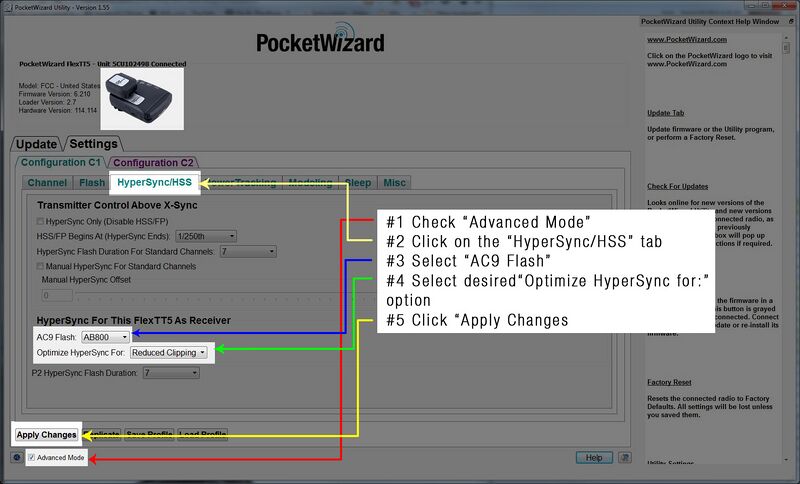Image resolution: width=800 pixels, height=484 pixels.
Task: Click the 'Loader Version: 2.7' text
Action: (47, 102)
